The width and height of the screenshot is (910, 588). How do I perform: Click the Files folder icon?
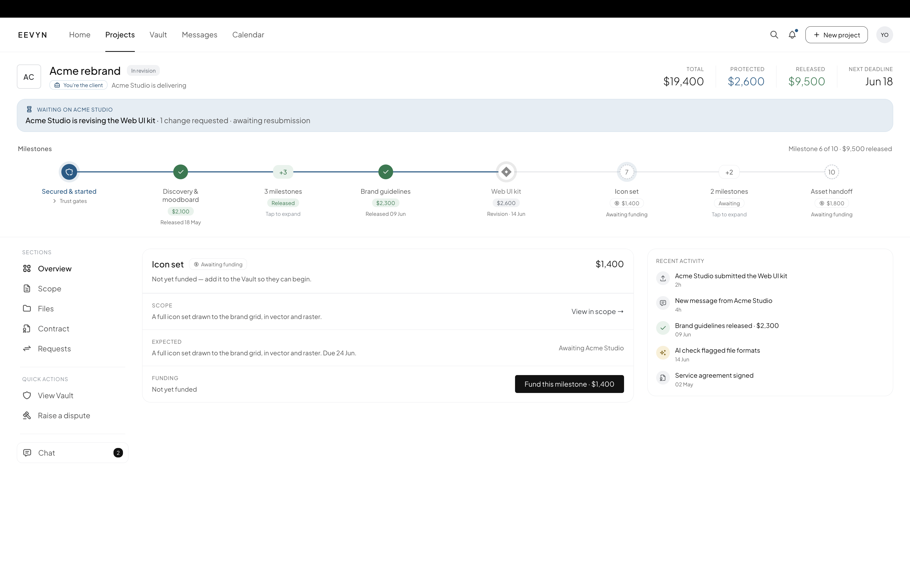pos(27,308)
